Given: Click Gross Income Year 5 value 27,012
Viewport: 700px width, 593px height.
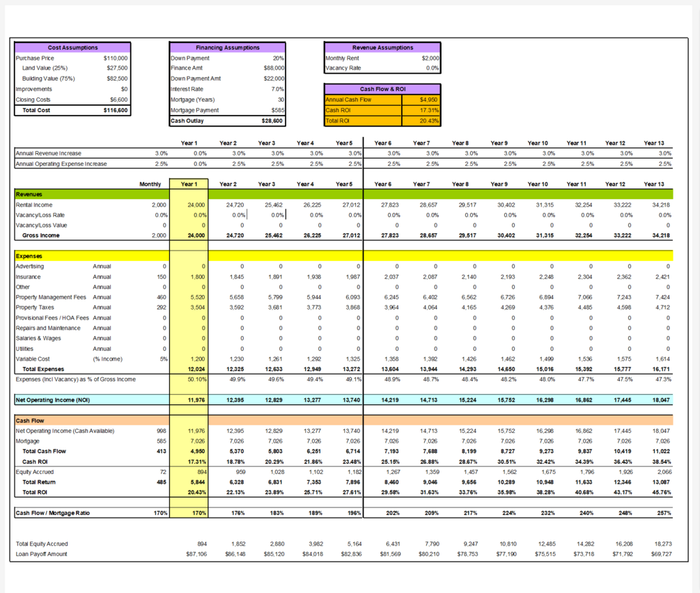Looking at the screenshot, I should coord(351,235).
